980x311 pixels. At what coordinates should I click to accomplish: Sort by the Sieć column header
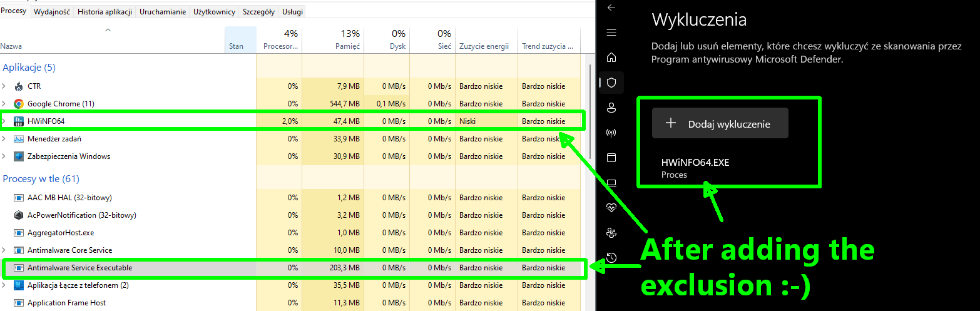click(432, 39)
